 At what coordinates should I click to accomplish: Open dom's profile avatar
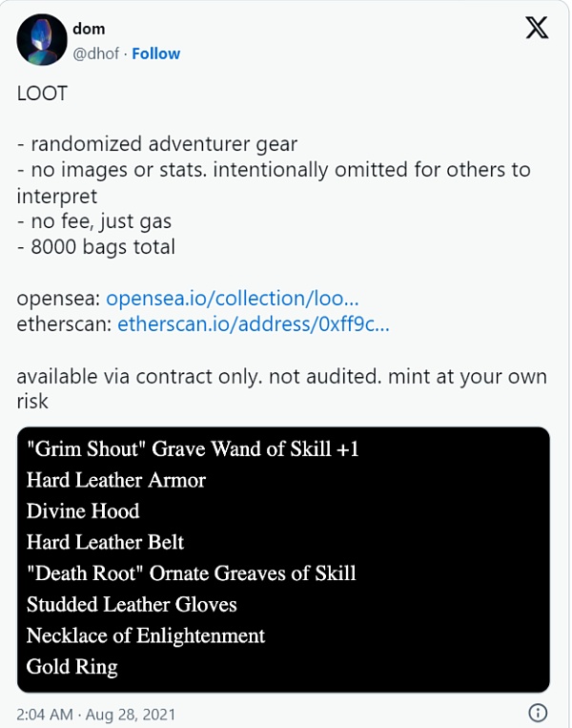tap(44, 42)
